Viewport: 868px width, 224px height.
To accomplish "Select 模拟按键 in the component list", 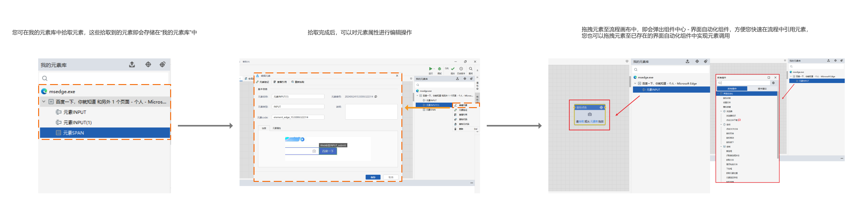I will pos(727,107).
